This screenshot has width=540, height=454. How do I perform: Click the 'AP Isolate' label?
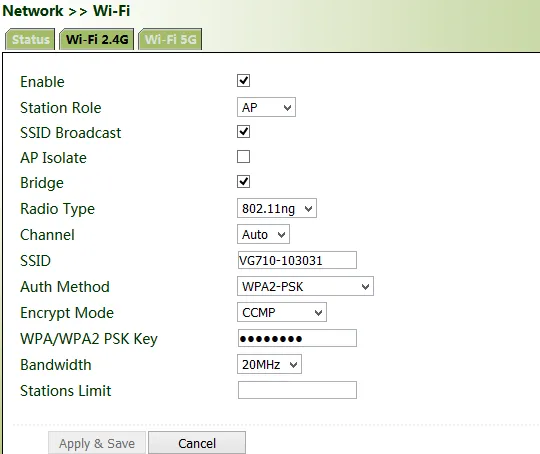(53, 158)
